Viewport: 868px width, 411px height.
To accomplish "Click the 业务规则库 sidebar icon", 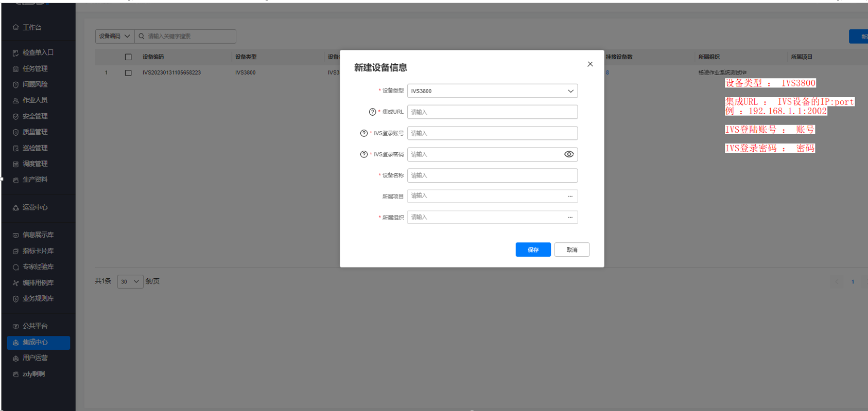I will 15,299.
